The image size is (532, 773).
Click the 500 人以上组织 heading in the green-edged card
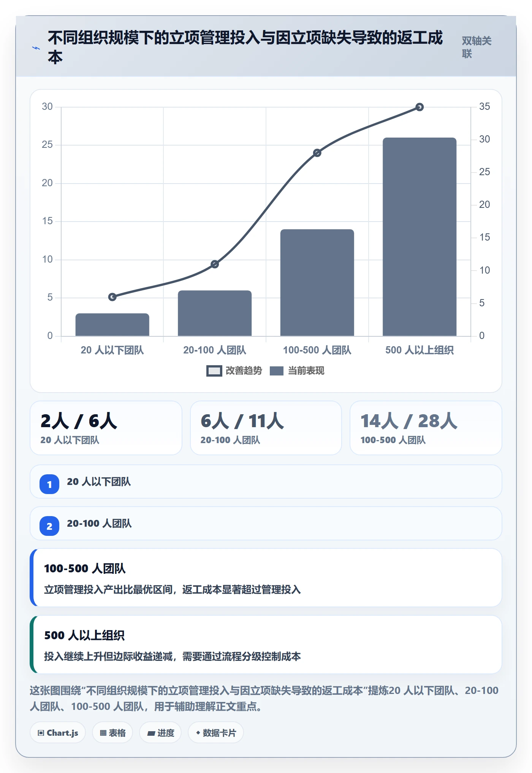tap(84, 635)
